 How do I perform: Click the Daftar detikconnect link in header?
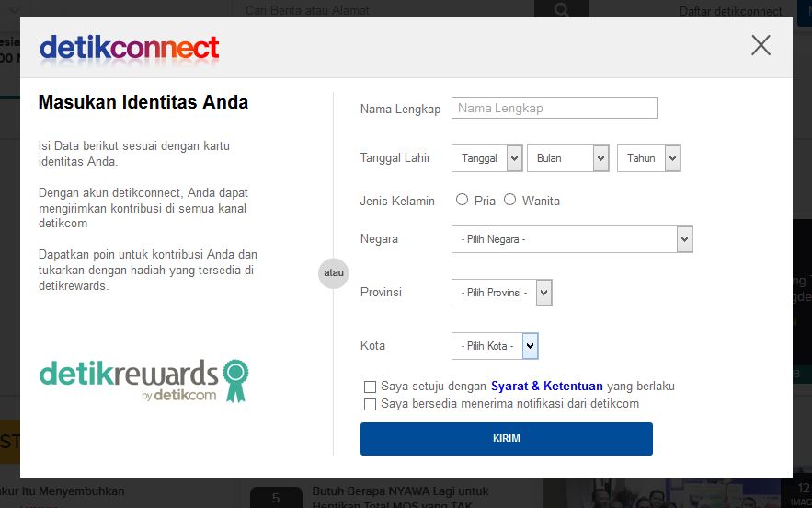(x=730, y=11)
